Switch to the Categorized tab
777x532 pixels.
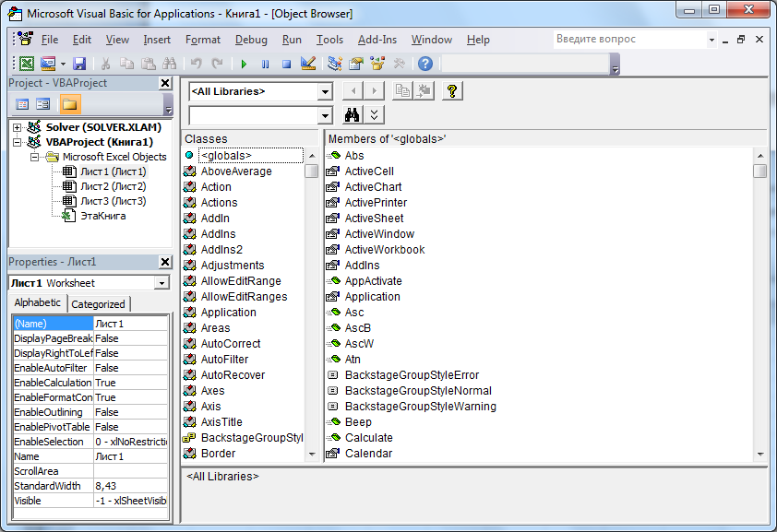click(x=98, y=304)
